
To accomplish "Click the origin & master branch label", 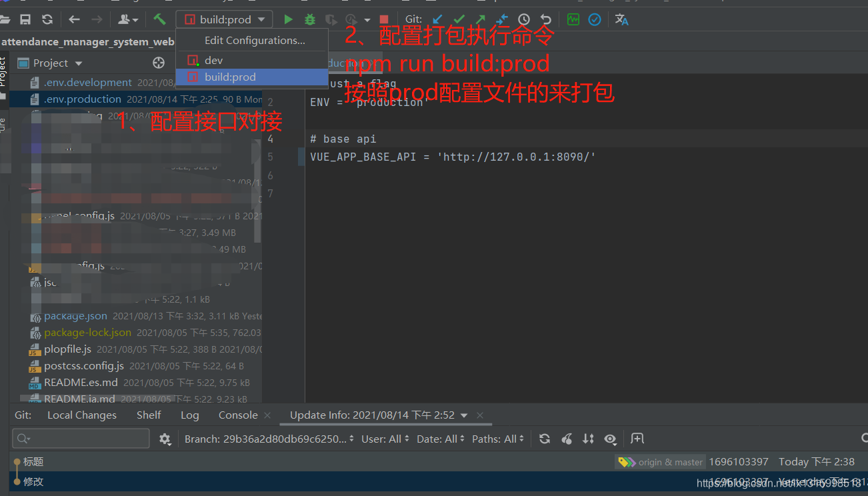I will point(661,462).
